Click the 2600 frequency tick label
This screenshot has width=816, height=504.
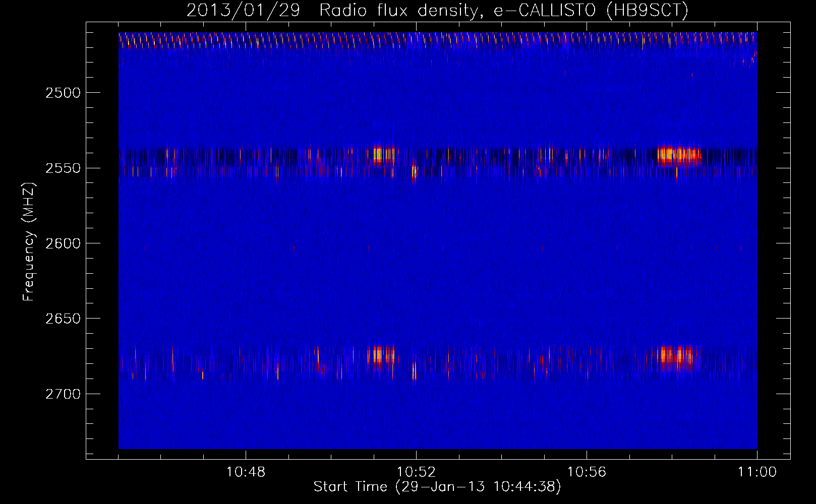(x=63, y=243)
